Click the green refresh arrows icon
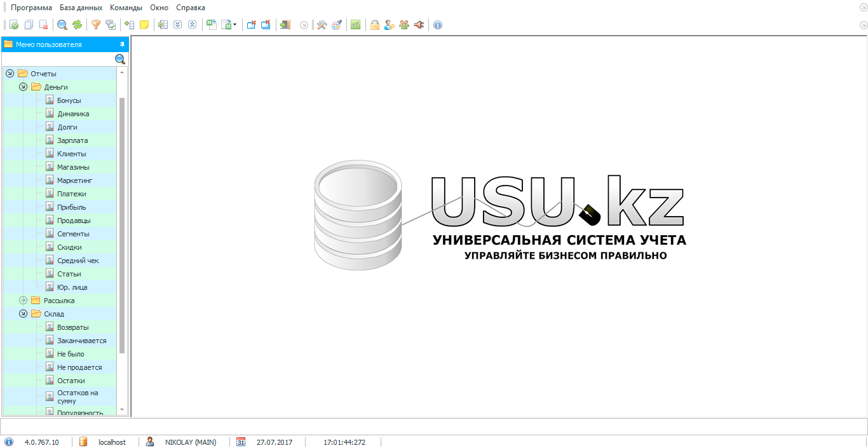This screenshot has width=868, height=448. point(77,25)
